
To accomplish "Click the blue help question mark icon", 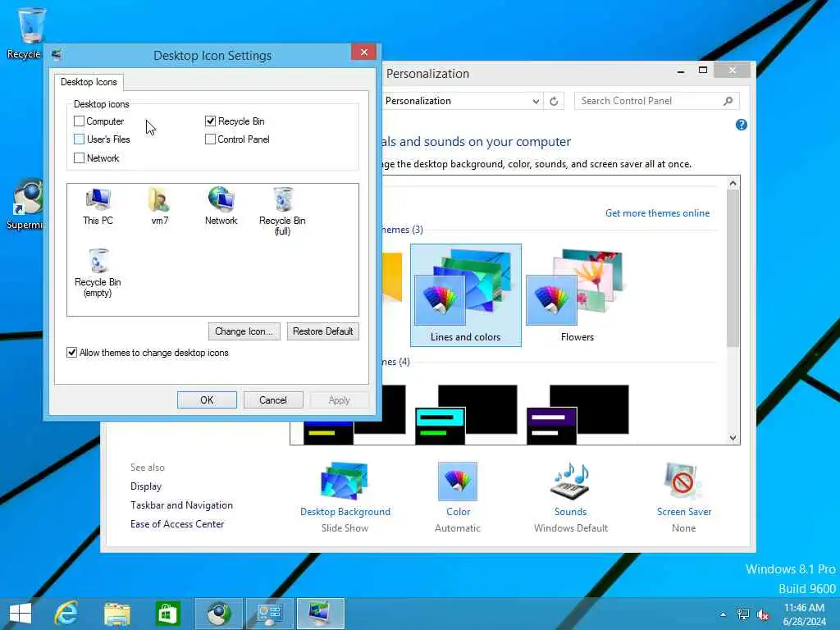I will click(x=741, y=125).
